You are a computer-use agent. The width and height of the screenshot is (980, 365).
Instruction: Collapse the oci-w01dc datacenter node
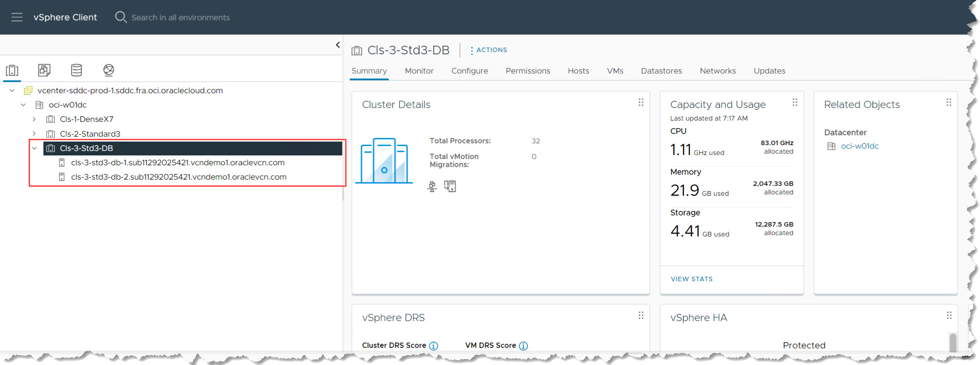[23, 105]
